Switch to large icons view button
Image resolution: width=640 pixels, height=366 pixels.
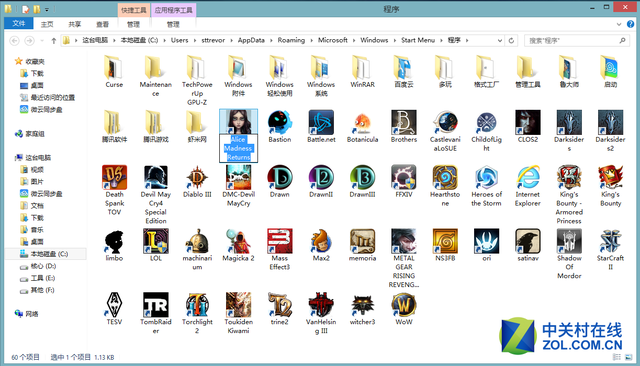pyautogui.click(x=629, y=357)
